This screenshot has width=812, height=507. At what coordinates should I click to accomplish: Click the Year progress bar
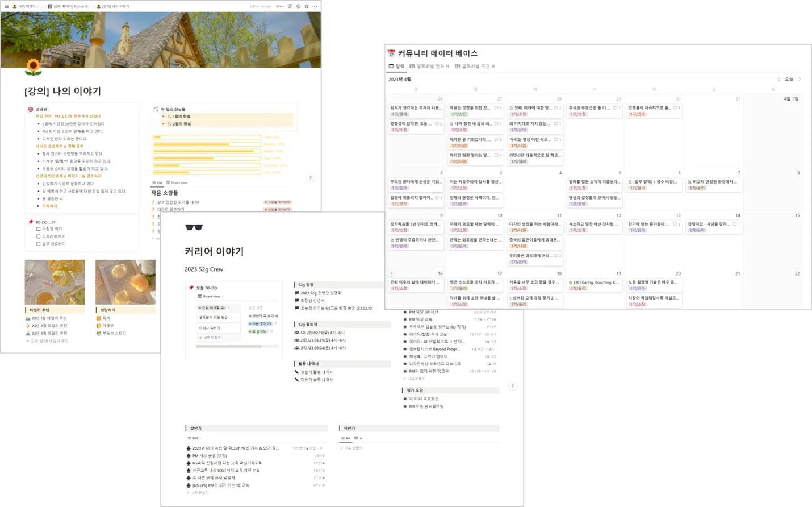point(207,137)
